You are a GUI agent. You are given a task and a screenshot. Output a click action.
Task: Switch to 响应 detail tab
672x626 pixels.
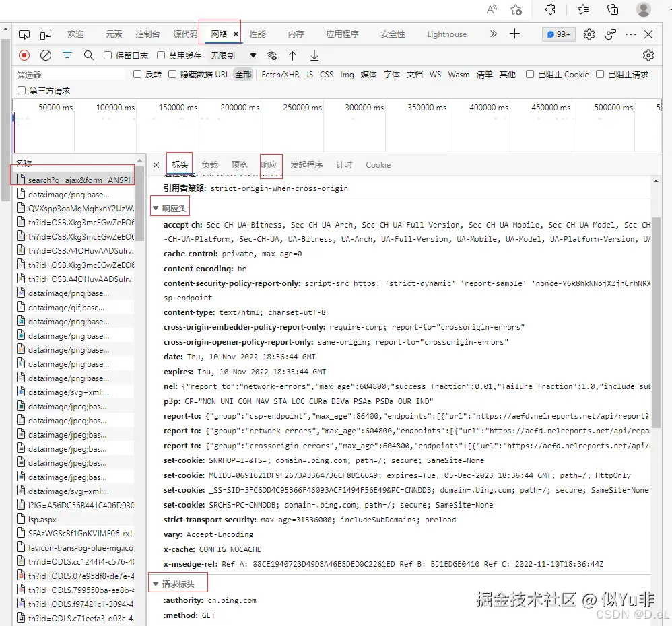coord(269,165)
